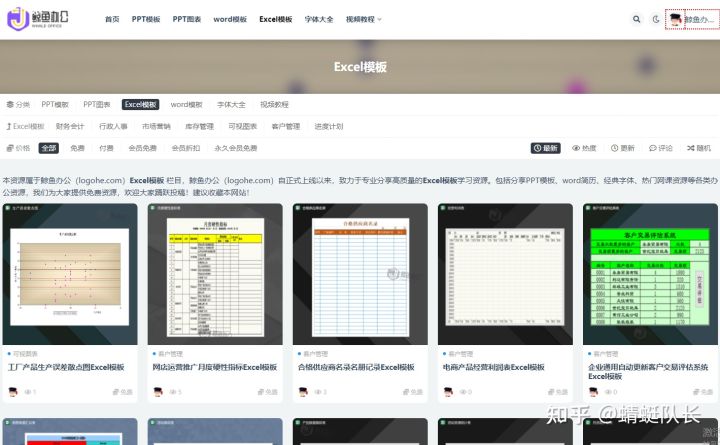
Task: Select 视频教程 category filter
Action: (x=274, y=105)
